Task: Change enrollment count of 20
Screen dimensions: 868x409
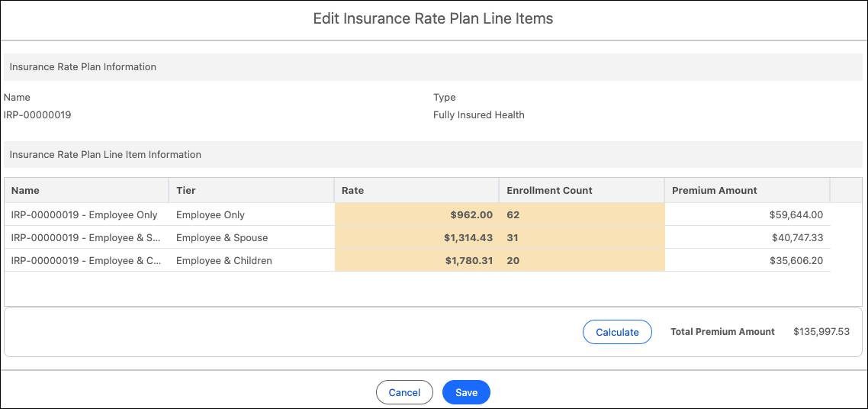Action: coord(581,261)
